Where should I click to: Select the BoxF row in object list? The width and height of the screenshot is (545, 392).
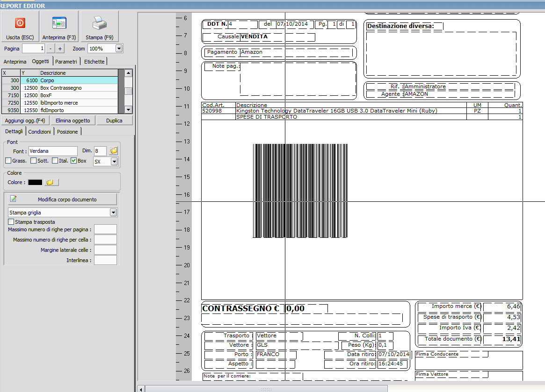coord(60,95)
